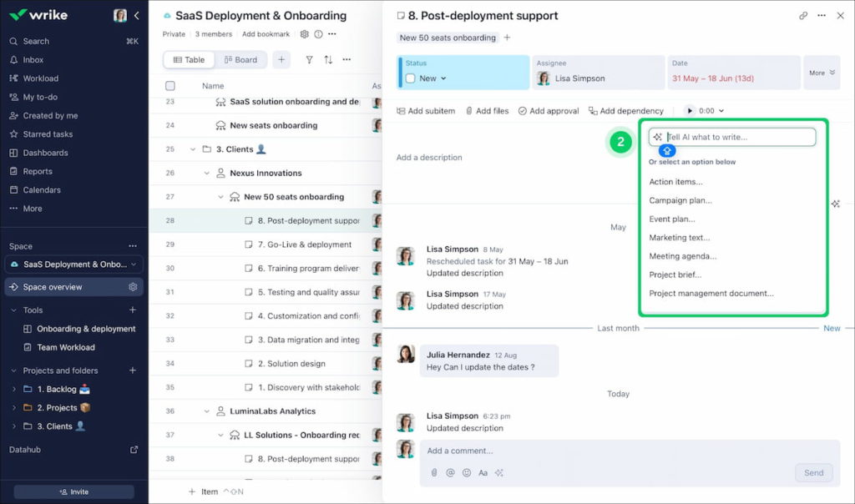Open the emoji picker in the comment toolbar
This screenshot has height=504, width=855.
click(x=467, y=472)
